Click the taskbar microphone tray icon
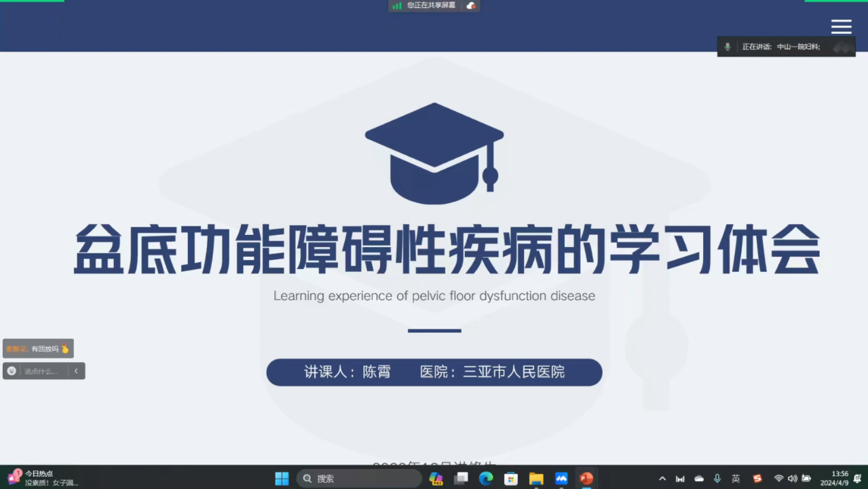 pyautogui.click(x=717, y=479)
